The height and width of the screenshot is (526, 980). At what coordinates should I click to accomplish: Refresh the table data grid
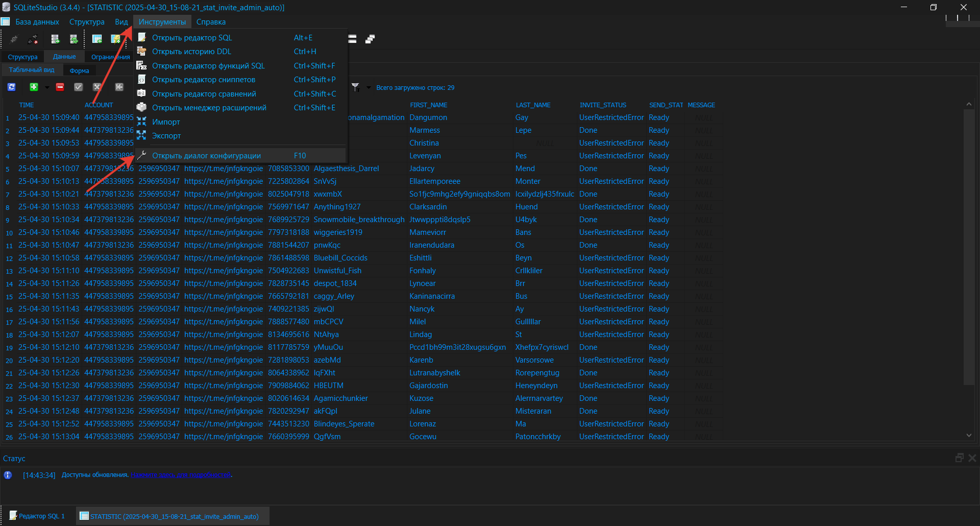coord(11,87)
